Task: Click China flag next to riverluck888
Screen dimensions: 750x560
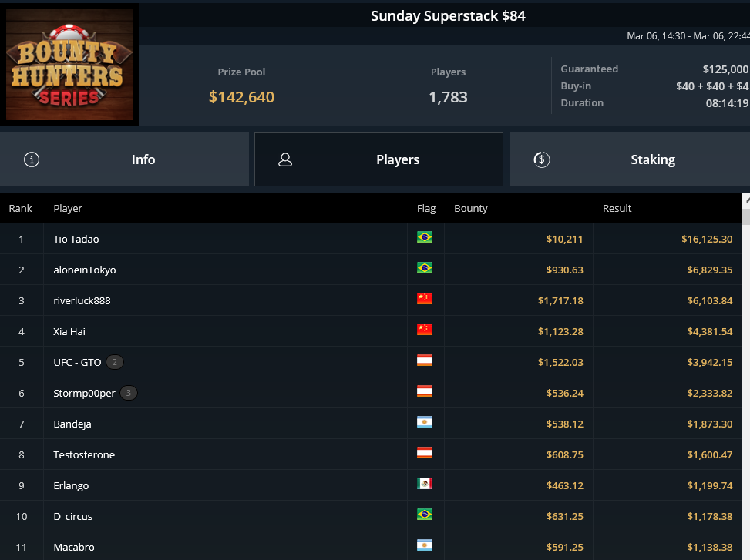Action: tap(424, 299)
